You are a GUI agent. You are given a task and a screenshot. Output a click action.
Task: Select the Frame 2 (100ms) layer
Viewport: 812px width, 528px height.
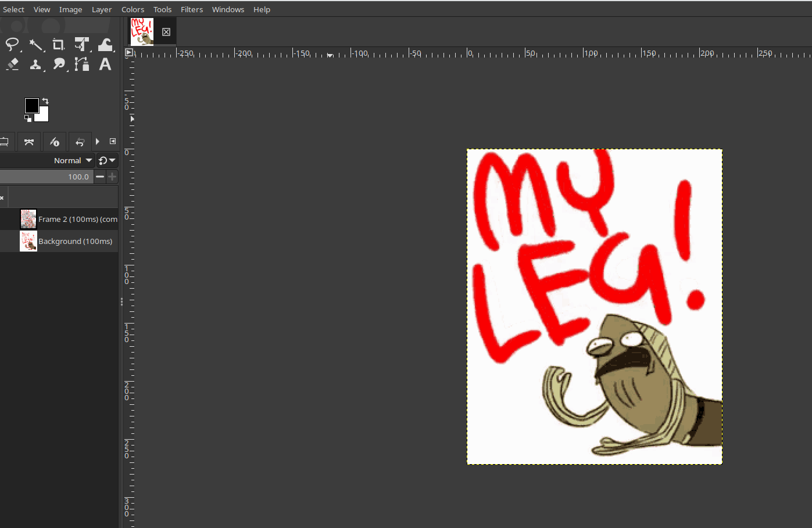59,219
